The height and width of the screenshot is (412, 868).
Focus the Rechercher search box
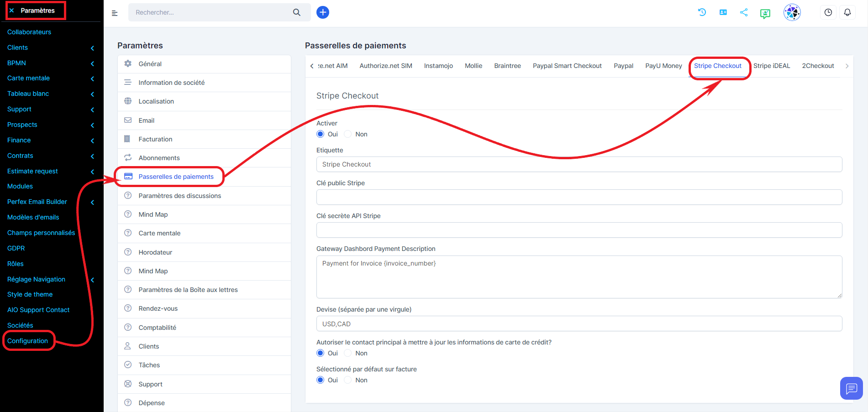coord(210,12)
